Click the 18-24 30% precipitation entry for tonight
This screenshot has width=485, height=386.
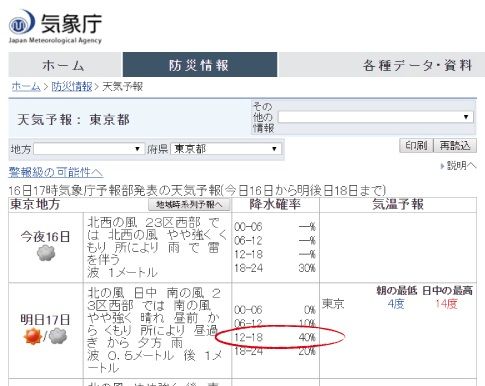coord(275,268)
